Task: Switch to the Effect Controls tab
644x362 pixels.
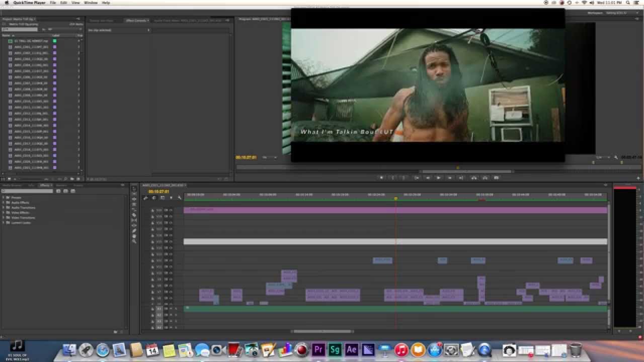Action: 136,21
